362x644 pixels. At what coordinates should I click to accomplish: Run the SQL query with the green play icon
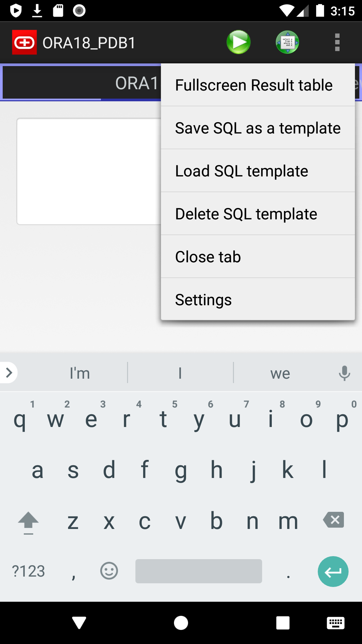point(238,42)
